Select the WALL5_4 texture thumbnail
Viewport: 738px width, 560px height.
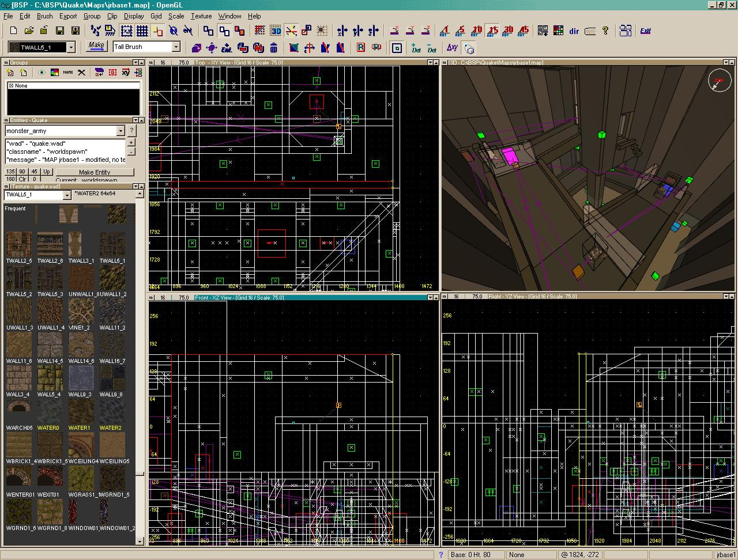pos(50,378)
